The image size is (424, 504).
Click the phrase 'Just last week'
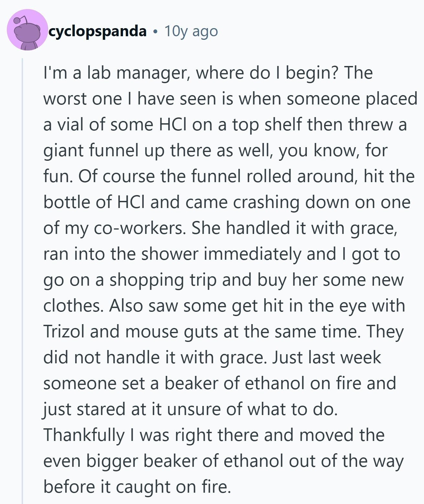click(326, 357)
